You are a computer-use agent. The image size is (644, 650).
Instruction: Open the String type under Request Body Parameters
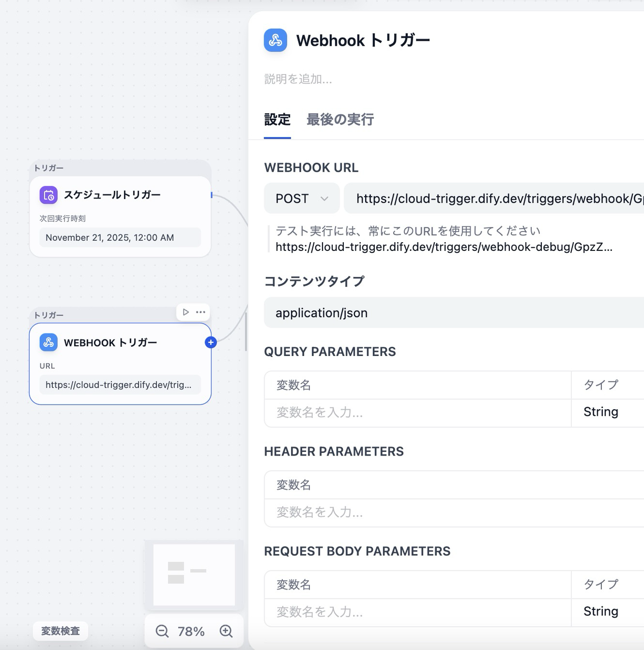(607, 612)
